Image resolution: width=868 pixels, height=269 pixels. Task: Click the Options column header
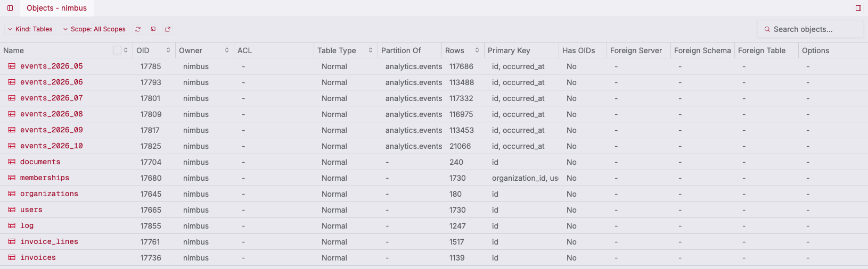point(833,51)
